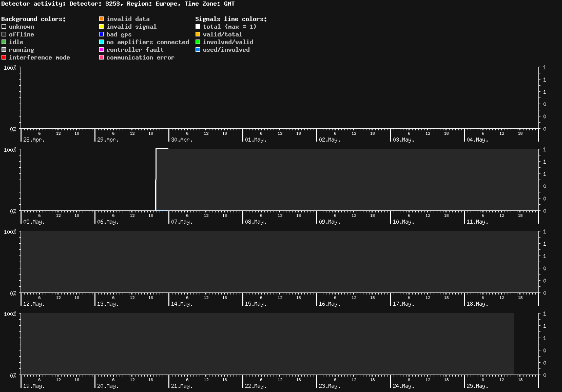Click the orange valid/total line swatch

tap(198, 34)
